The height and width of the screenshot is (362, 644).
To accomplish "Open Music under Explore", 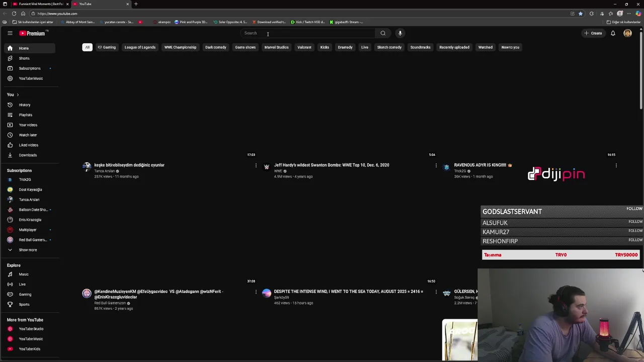I will pyautogui.click(x=30, y=275).
